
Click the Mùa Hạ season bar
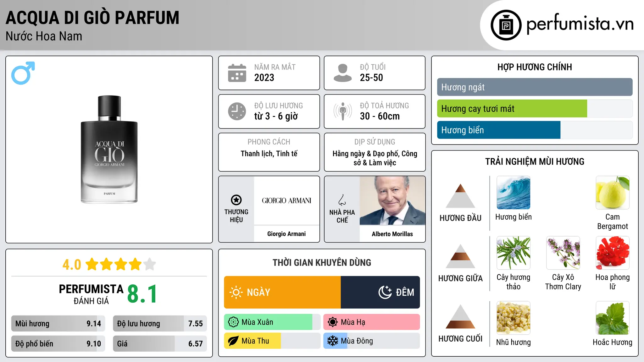[x=372, y=322]
